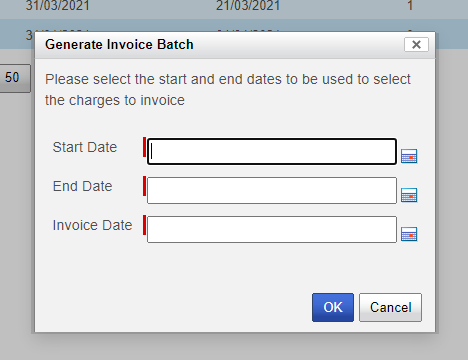Screen dimensions: 468x360
Task: Confirm the batch with OK
Action: [x=333, y=307]
